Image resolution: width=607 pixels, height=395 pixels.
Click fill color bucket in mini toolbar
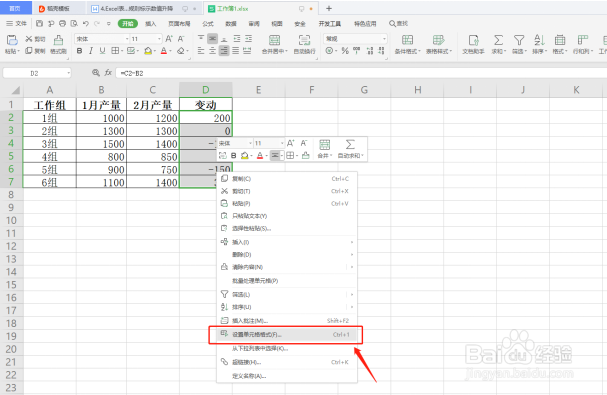click(244, 156)
